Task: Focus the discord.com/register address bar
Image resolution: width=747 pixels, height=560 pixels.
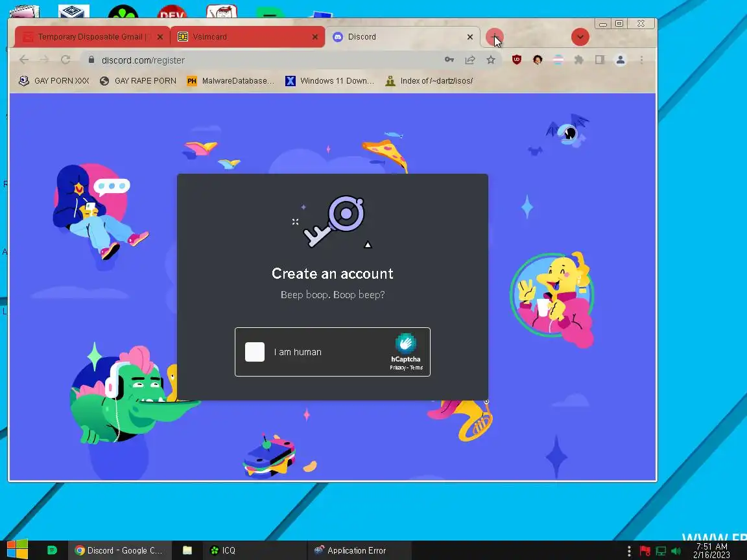Action: coord(267,60)
